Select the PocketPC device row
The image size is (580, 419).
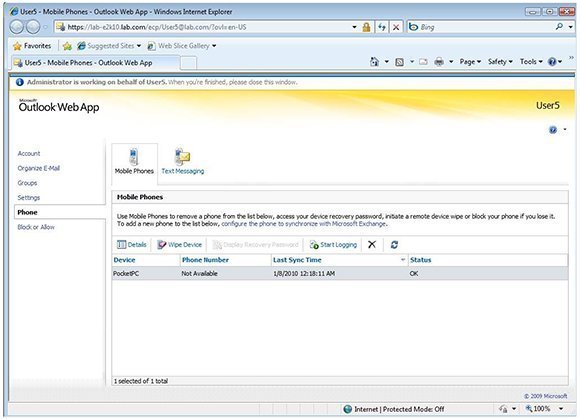pos(340,273)
